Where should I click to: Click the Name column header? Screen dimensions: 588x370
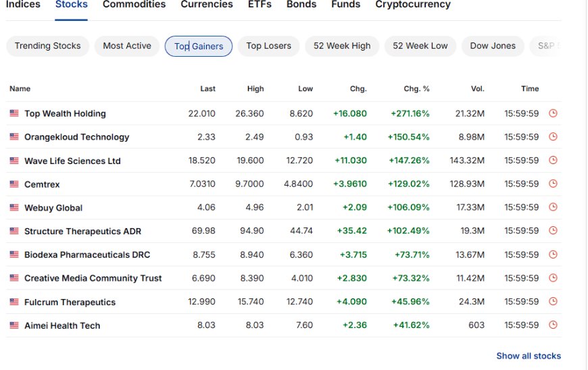point(20,88)
